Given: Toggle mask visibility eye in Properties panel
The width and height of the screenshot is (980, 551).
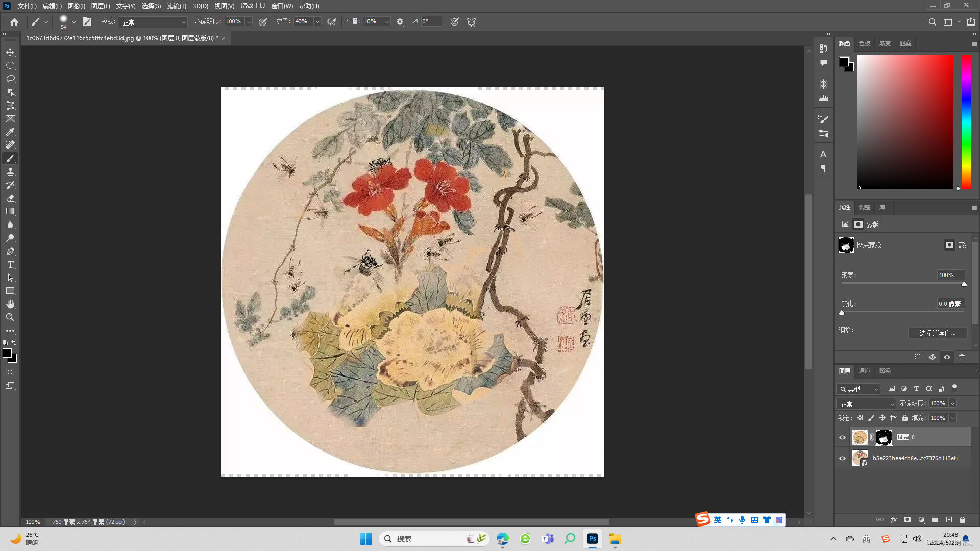Looking at the screenshot, I should coord(947,357).
